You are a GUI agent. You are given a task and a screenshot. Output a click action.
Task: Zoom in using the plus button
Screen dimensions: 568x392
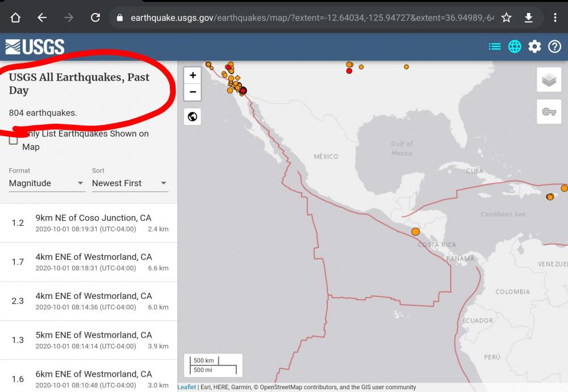tap(193, 74)
